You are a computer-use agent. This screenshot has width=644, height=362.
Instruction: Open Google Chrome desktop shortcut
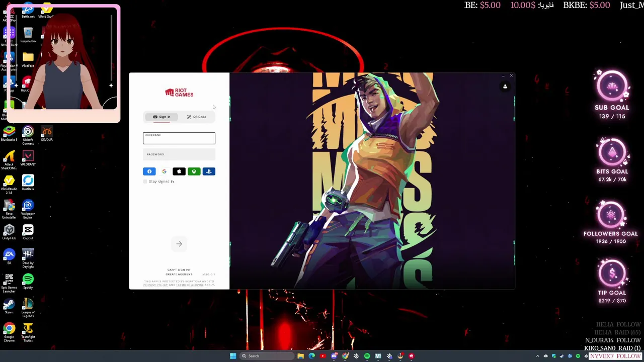[9, 332]
